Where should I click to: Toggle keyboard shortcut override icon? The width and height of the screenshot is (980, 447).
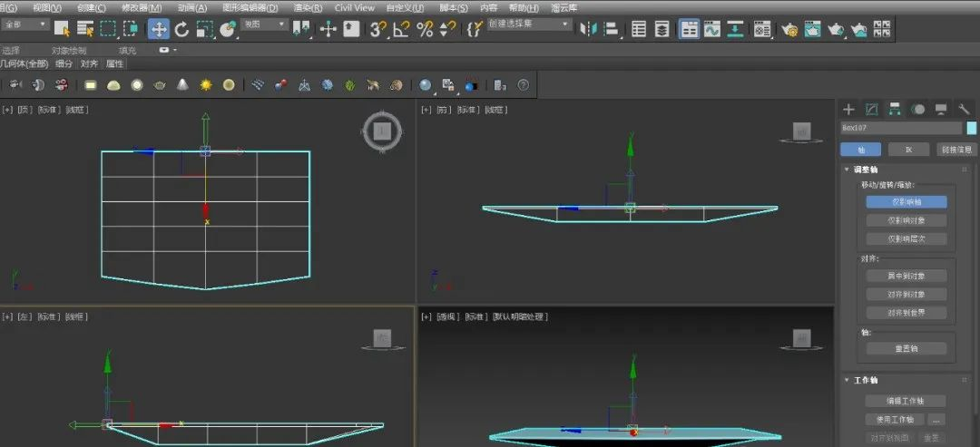tap(351, 29)
